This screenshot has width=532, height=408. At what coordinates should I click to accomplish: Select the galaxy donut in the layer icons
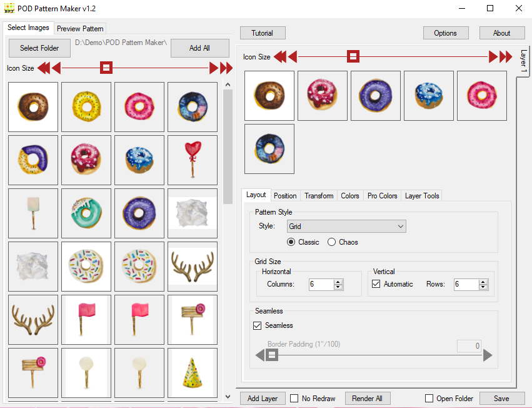click(x=269, y=149)
